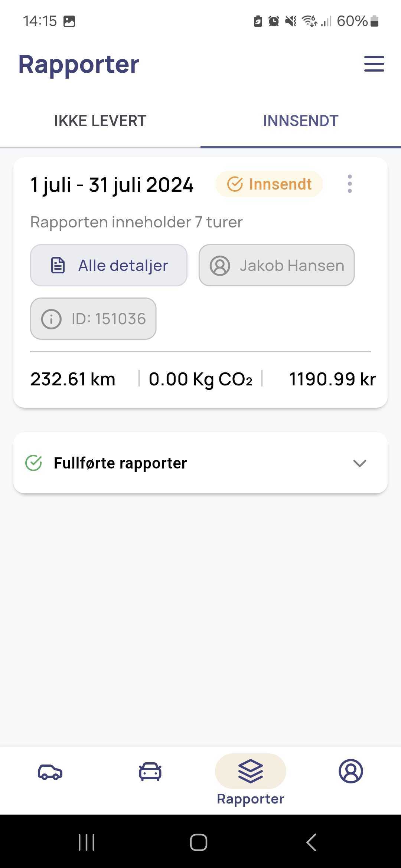Tap the 1 juli - 31 juli 2024 report title

pyautogui.click(x=112, y=185)
